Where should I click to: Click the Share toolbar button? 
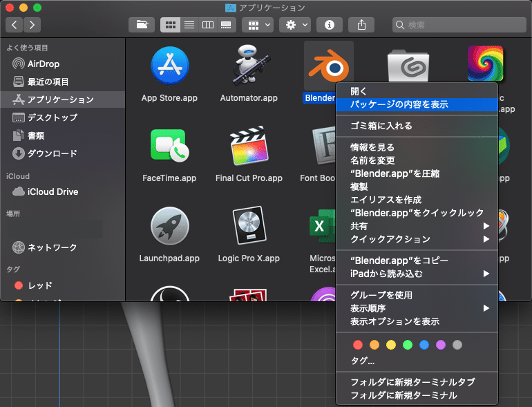[x=361, y=25]
